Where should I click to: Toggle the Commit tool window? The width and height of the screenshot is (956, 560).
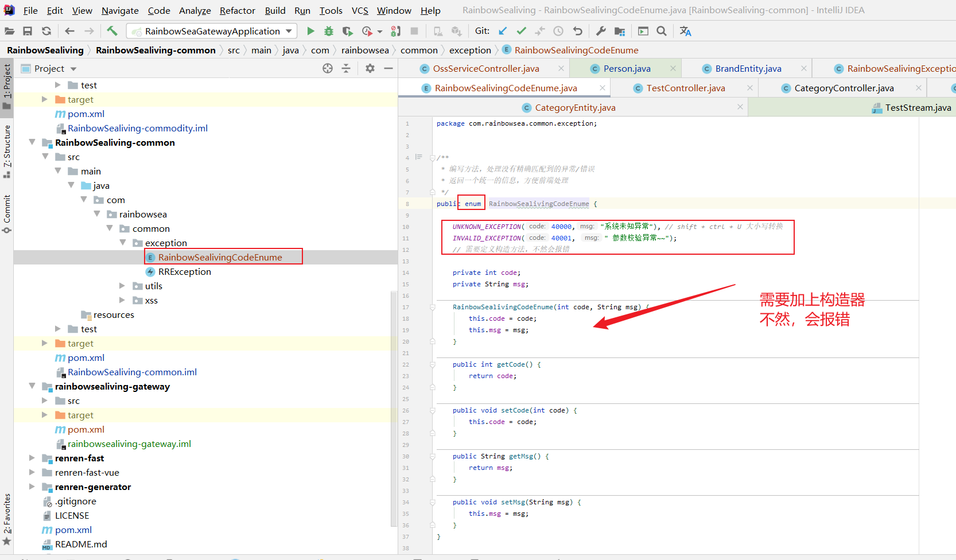(x=7, y=213)
